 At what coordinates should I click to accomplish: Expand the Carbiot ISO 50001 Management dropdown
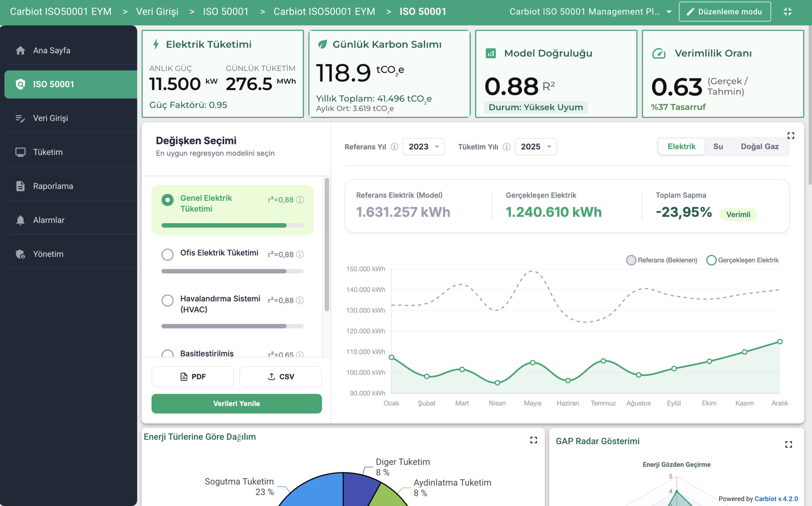[x=668, y=12]
